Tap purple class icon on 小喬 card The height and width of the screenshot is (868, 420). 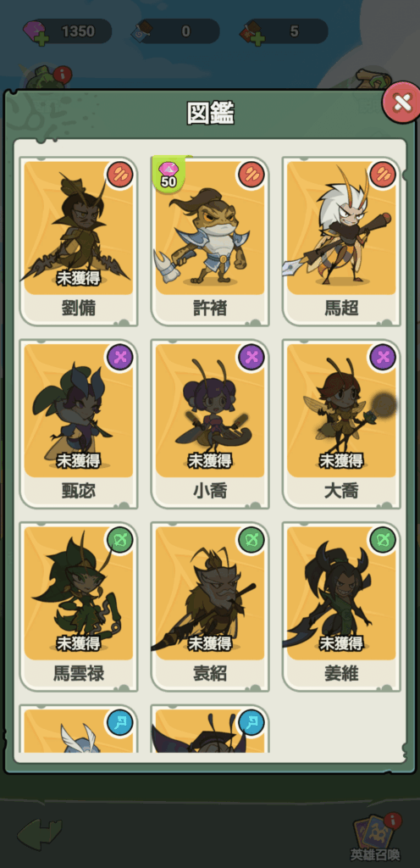pos(251,357)
